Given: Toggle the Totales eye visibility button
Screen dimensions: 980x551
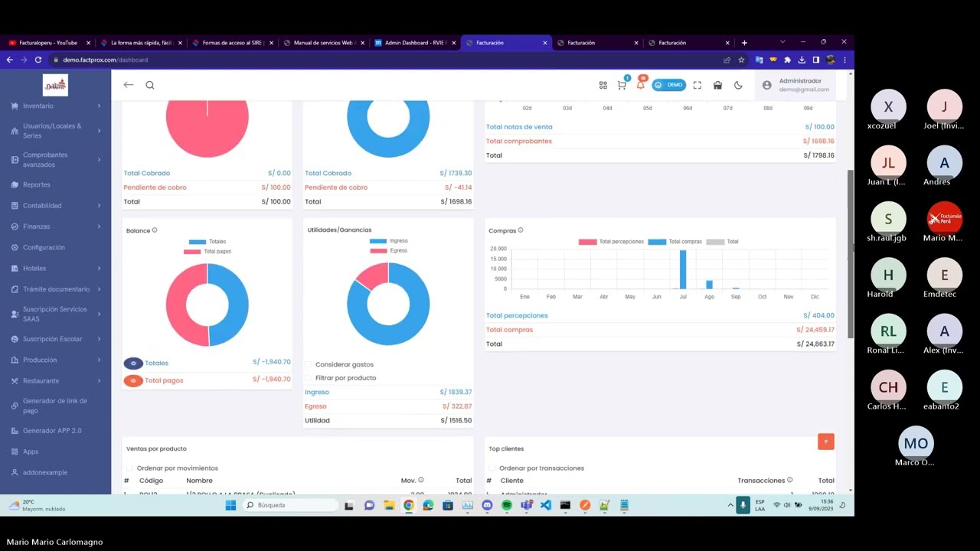Looking at the screenshot, I should pyautogui.click(x=133, y=364).
